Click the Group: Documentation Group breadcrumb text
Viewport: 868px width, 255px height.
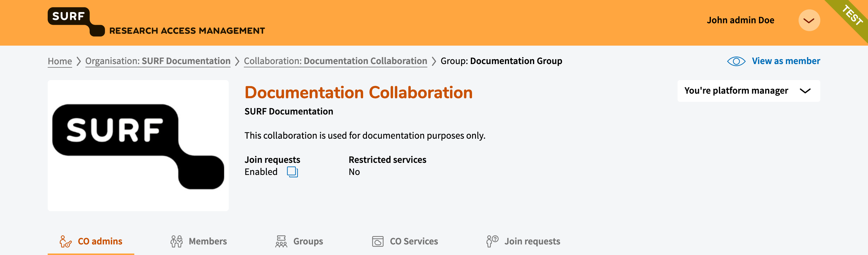coord(501,61)
